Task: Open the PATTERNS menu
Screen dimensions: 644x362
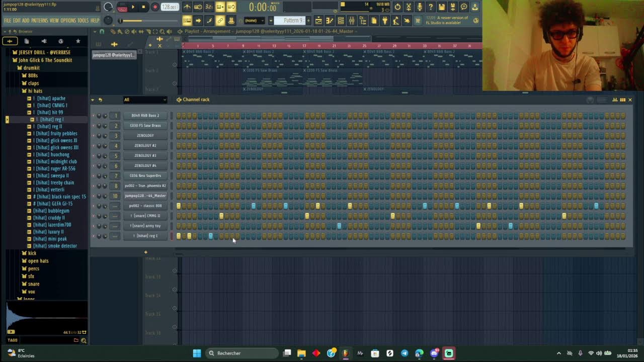Action: [x=40, y=21]
